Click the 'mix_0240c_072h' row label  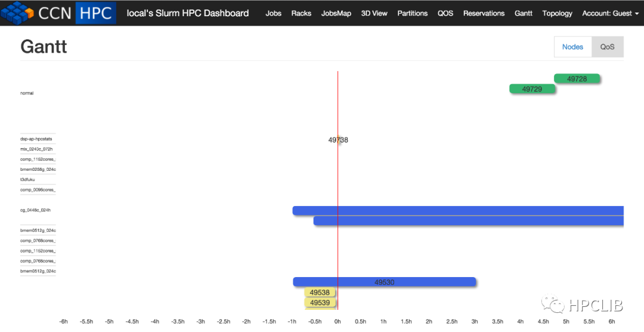point(36,149)
